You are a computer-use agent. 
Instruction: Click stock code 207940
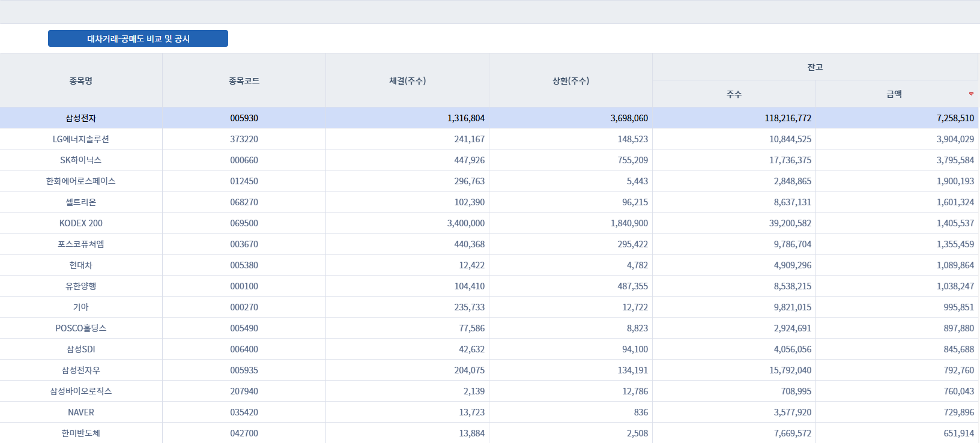coord(244,391)
